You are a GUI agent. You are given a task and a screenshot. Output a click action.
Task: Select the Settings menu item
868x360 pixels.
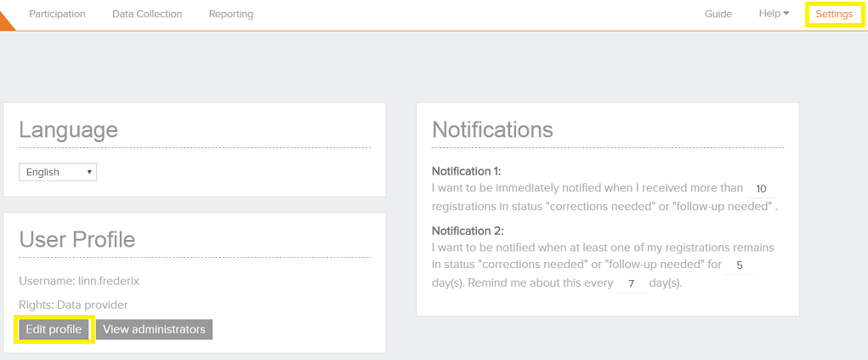point(833,14)
